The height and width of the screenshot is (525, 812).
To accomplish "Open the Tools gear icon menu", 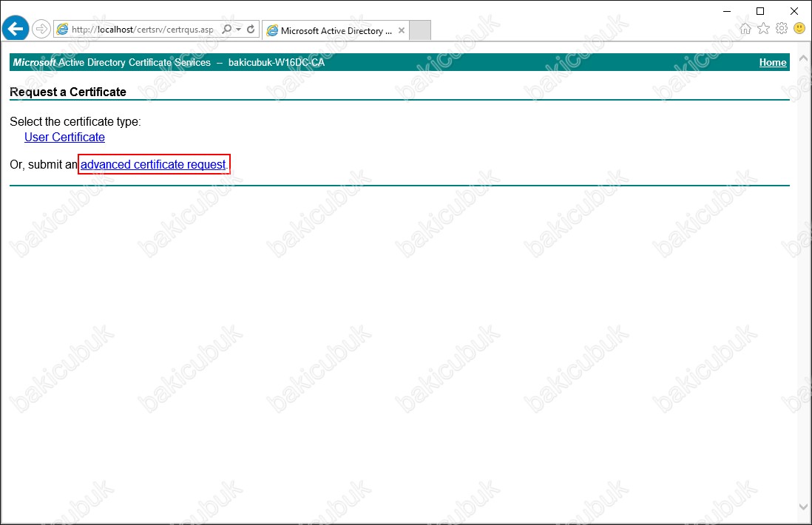I will point(782,29).
